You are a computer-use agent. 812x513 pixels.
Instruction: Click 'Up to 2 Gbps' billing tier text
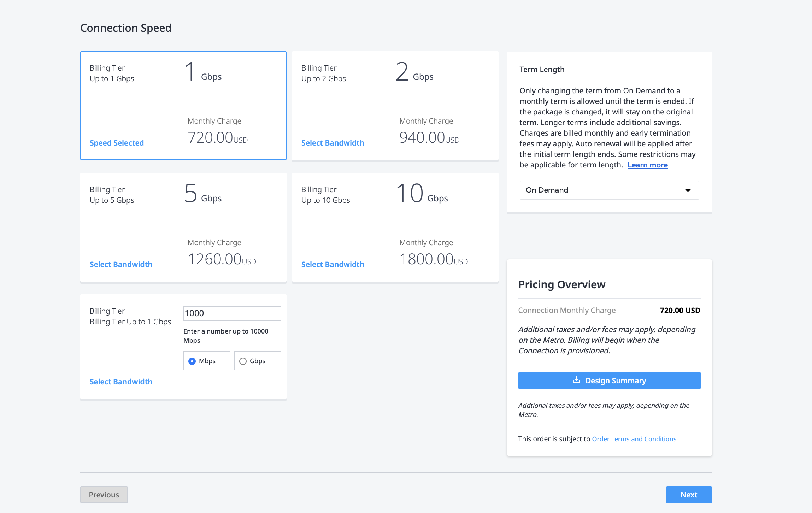click(x=323, y=78)
